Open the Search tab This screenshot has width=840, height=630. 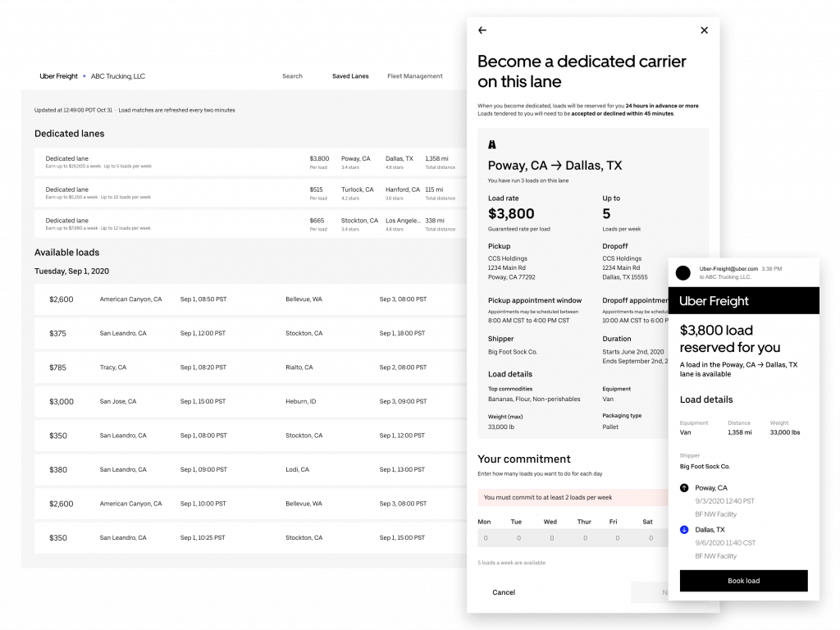point(293,76)
